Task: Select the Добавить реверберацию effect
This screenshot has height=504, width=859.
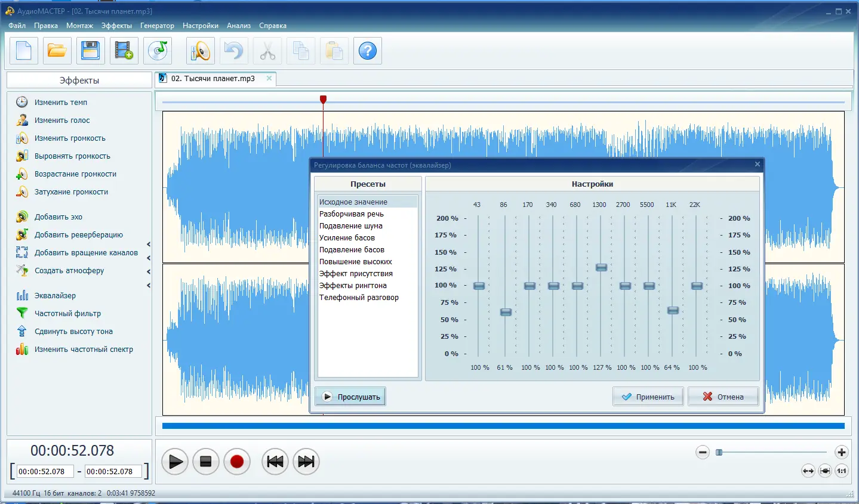Action: coord(79,235)
